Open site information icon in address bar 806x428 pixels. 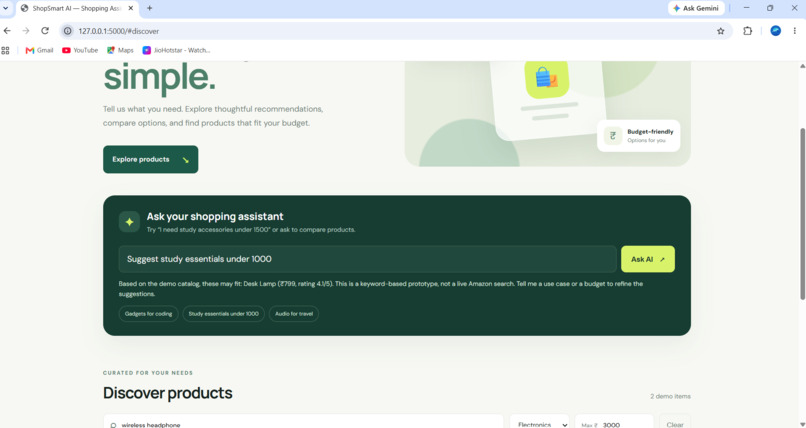(x=67, y=31)
